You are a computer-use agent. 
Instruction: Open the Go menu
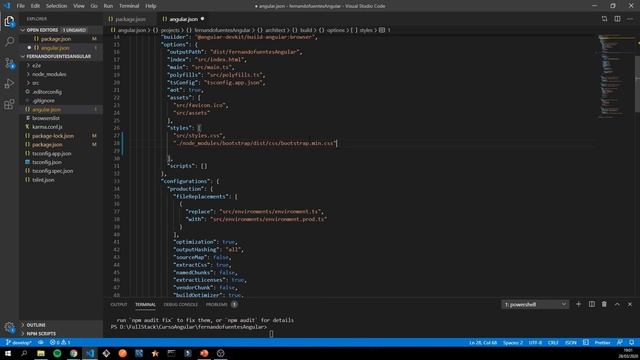click(94, 6)
